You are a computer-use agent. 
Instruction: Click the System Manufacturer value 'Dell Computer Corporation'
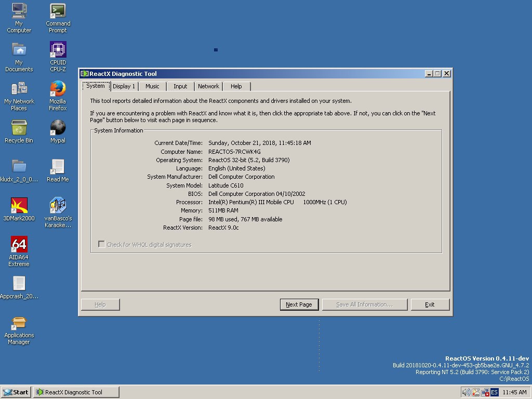[241, 177]
